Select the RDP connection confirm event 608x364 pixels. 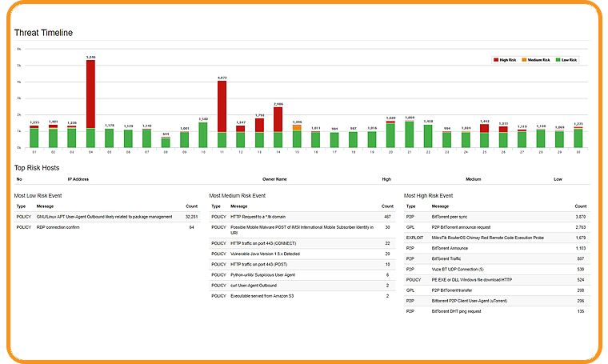pyautogui.click(x=59, y=227)
